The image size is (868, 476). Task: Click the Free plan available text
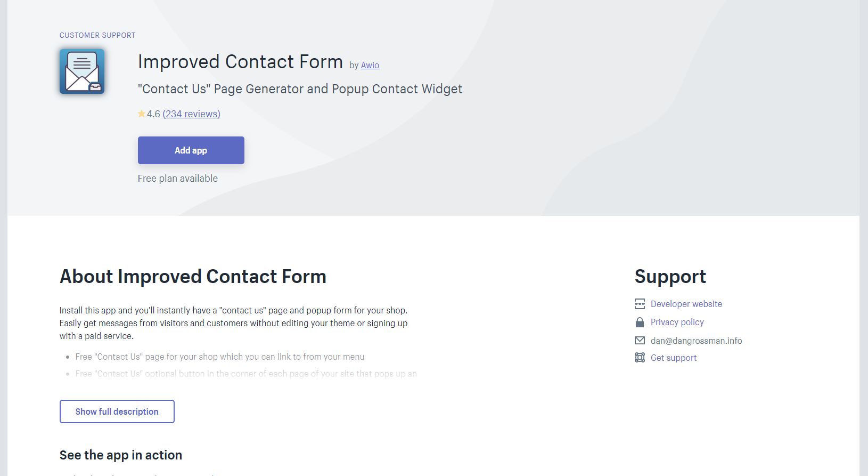coord(178,179)
